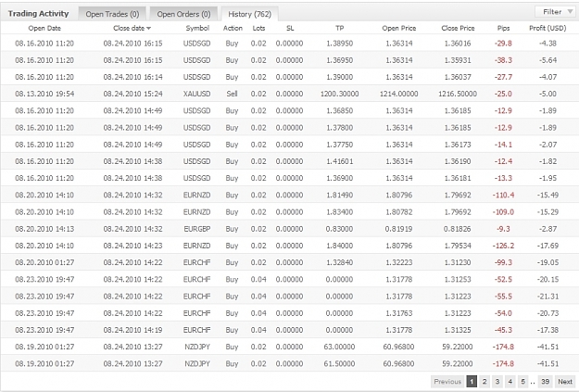The image size is (579, 392).
Task: Click TP value 1200.30000
Action: pyautogui.click(x=339, y=94)
